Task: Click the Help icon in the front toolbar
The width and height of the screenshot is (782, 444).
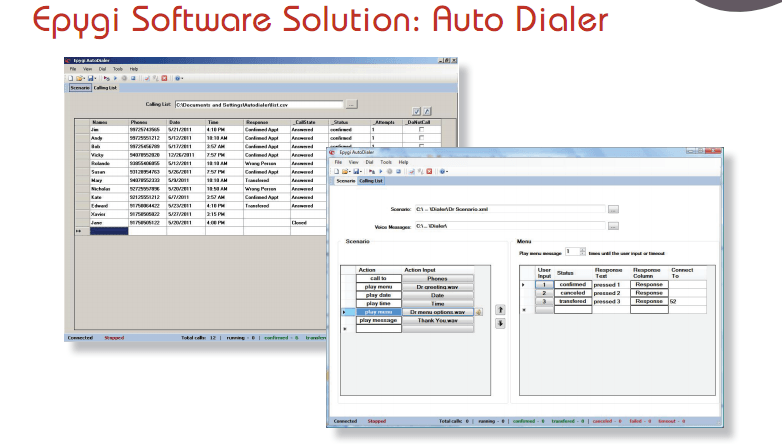Action: (442, 171)
